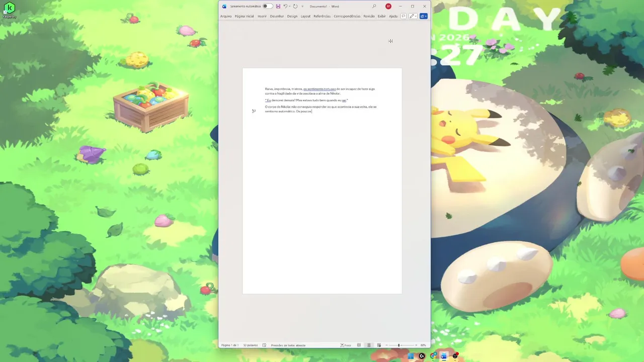Switch to the Desenhar tab
The image size is (644, 362).
(277, 16)
